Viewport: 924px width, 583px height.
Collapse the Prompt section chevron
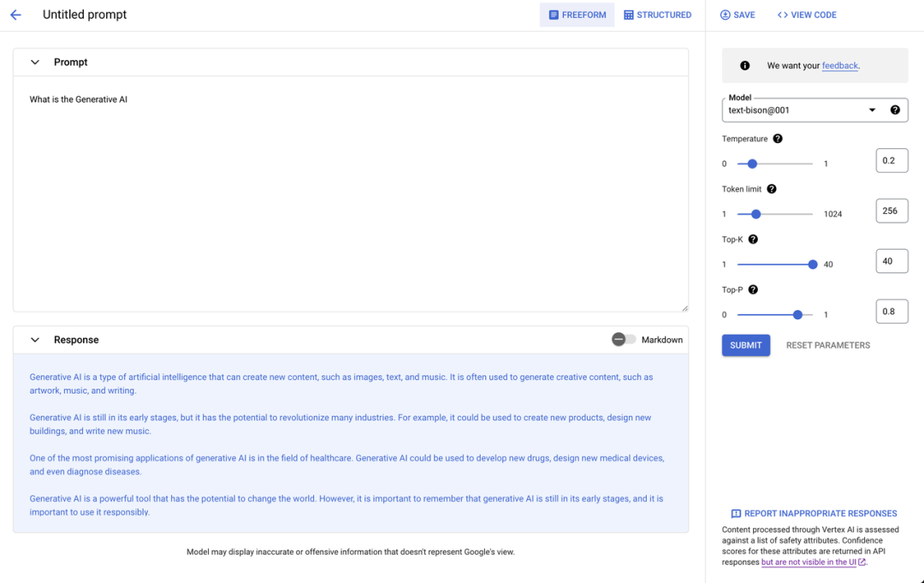coord(35,62)
